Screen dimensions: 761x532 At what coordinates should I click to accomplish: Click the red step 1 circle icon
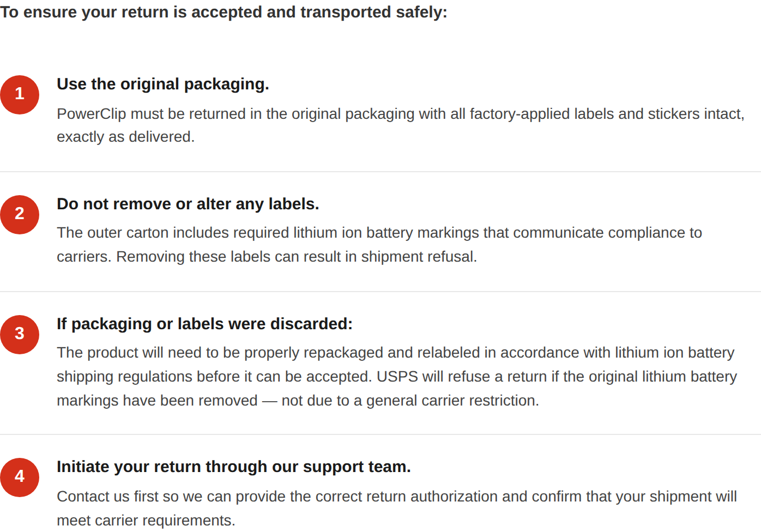click(x=20, y=94)
